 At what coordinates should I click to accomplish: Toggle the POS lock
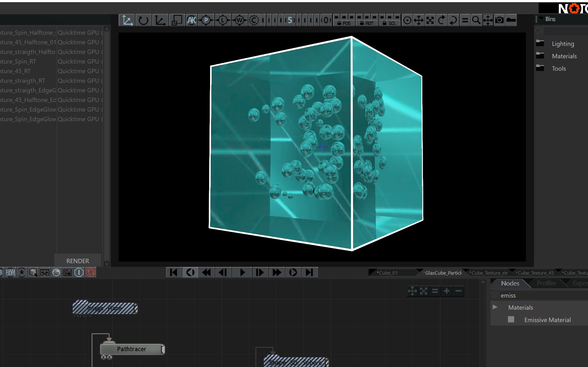pos(344,20)
